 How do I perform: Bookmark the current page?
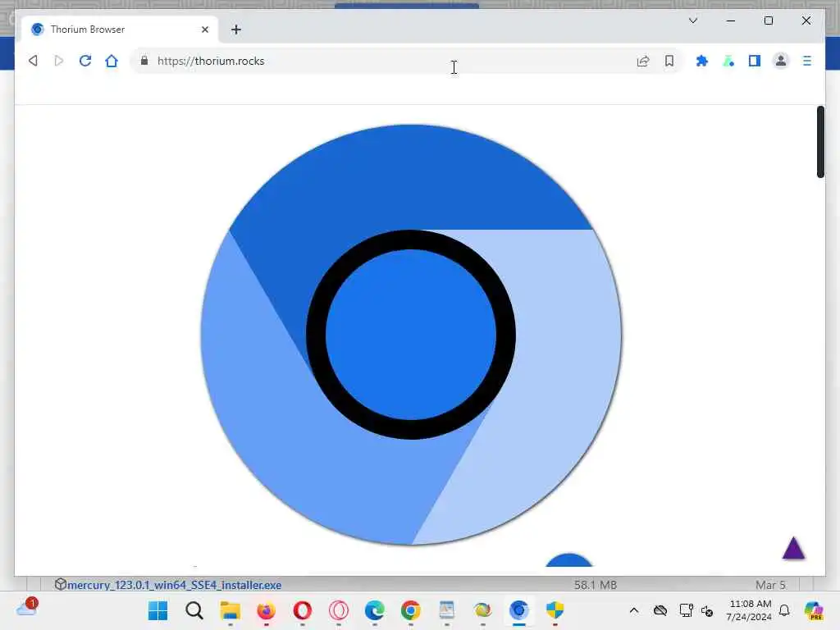(669, 61)
